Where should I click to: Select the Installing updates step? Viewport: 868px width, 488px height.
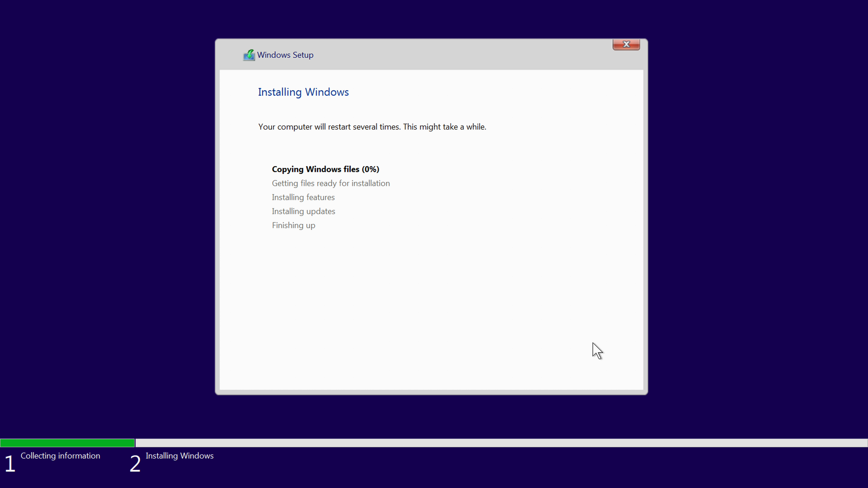click(x=304, y=211)
